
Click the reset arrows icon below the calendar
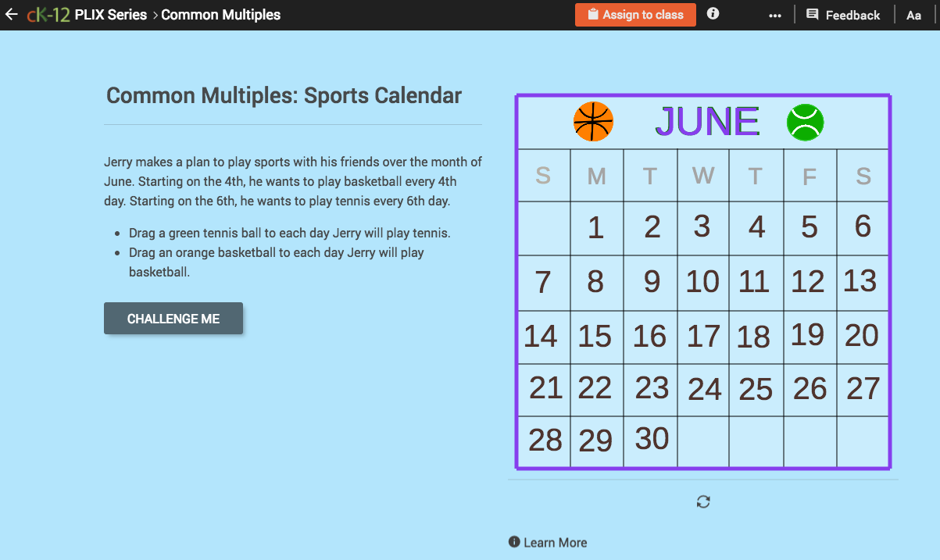click(x=702, y=501)
